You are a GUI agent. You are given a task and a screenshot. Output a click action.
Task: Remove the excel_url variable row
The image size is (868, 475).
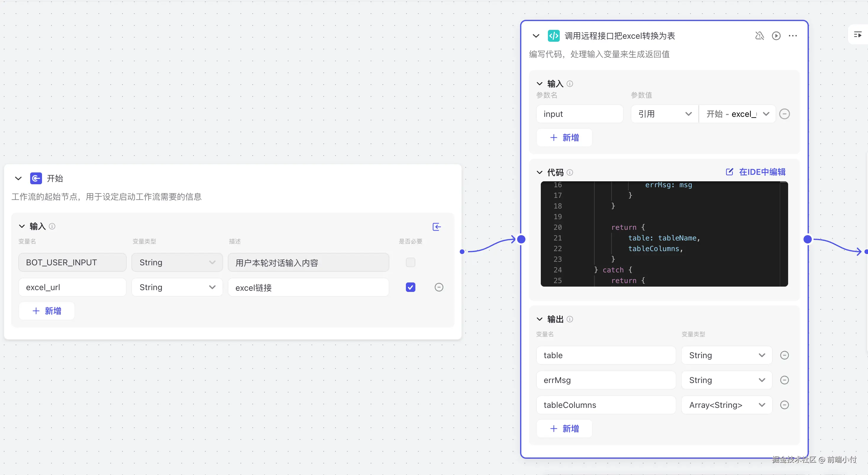click(x=439, y=287)
